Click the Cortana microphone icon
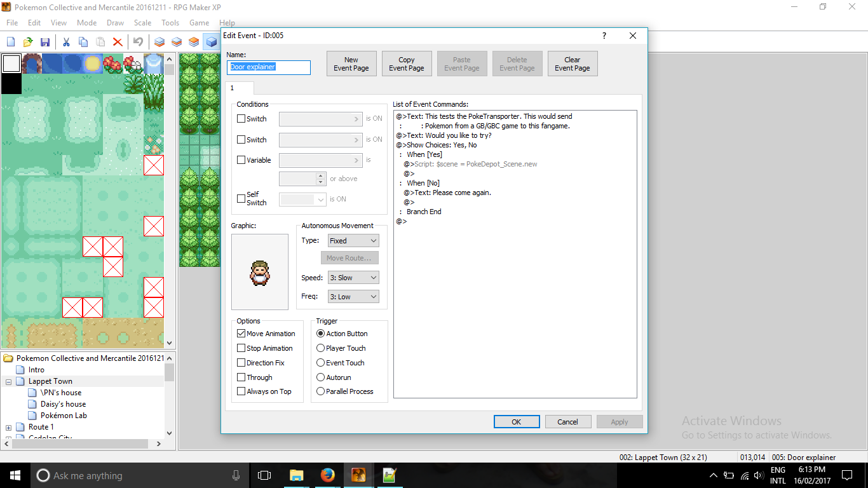 click(x=236, y=475)
